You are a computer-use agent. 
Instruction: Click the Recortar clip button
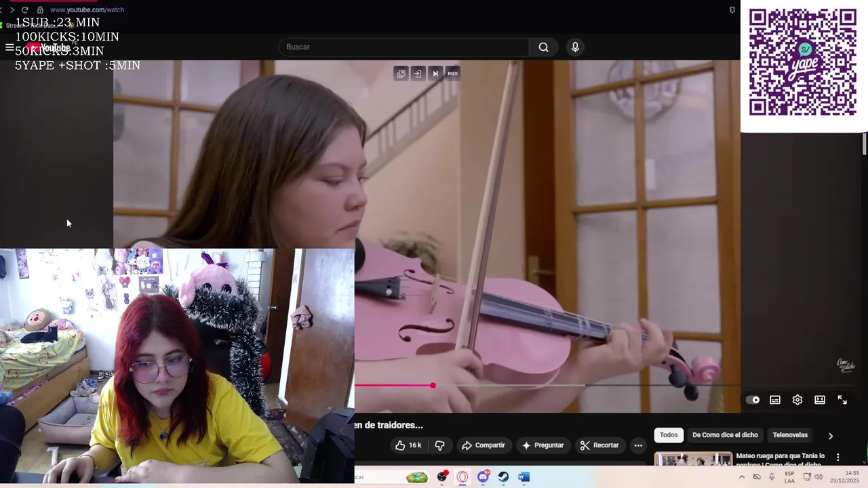pos(599,445)
